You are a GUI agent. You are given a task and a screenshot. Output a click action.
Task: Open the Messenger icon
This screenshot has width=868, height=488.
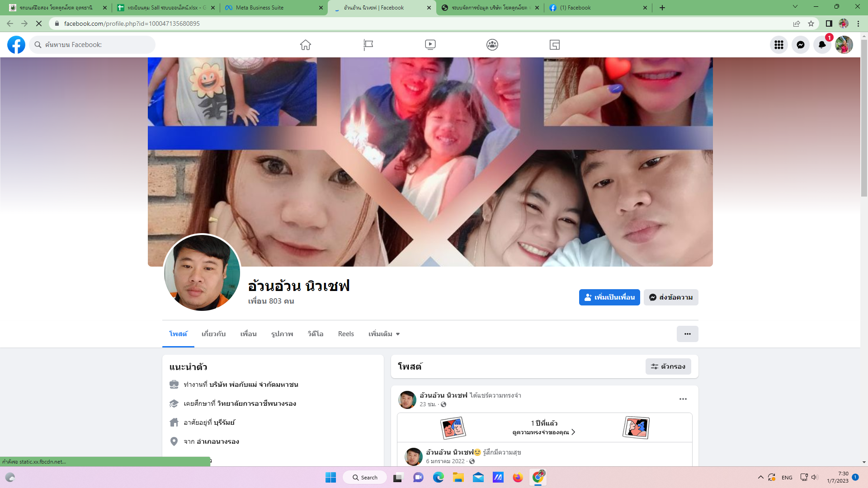tap(800, 45)
